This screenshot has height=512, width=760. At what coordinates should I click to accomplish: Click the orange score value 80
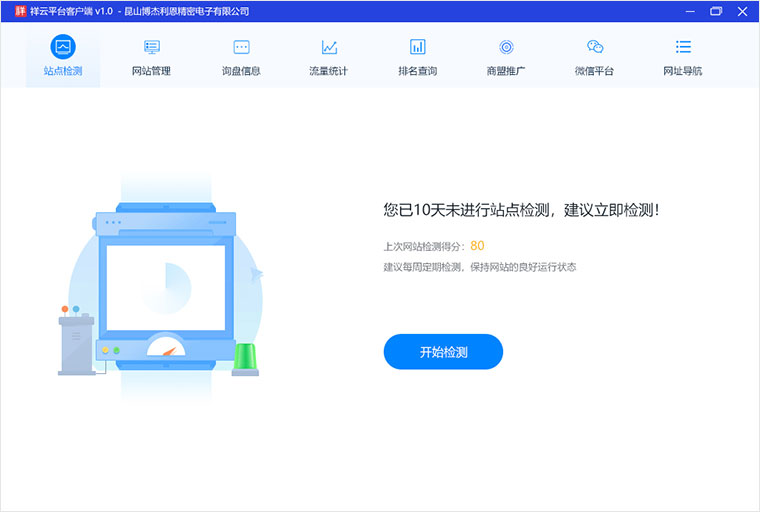coord(477,246)
